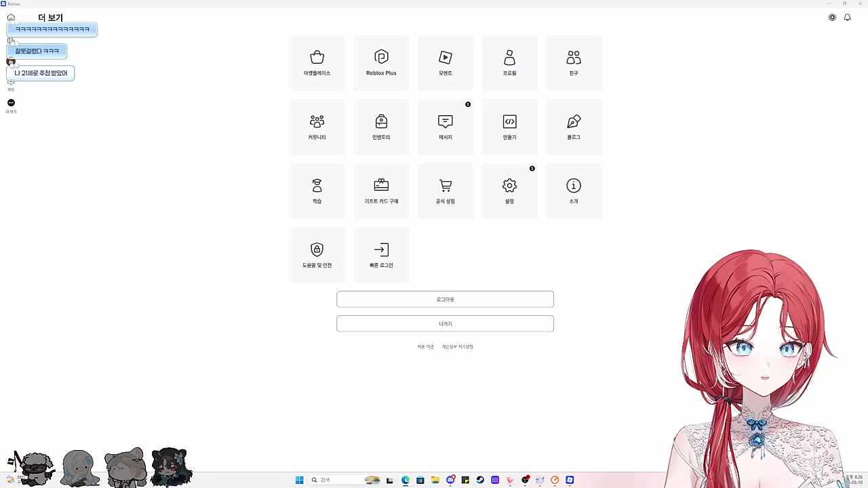Open the 빠른 로그인 tile
Screen dimensions: 868x488
(381, 255)
